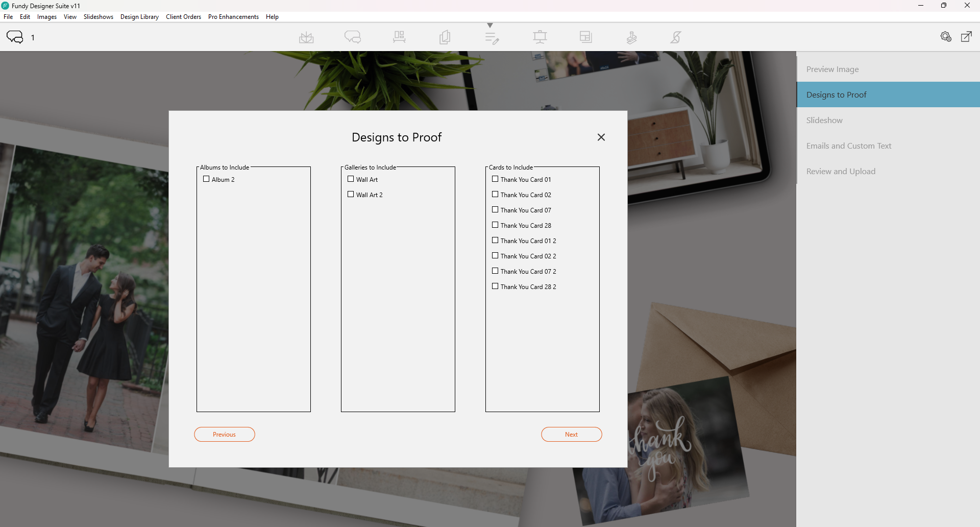Image resolution: width=980 pixels, height=527 pixels.
Task: Close the Fundy Designer Suite window
Action: point(967,6)
